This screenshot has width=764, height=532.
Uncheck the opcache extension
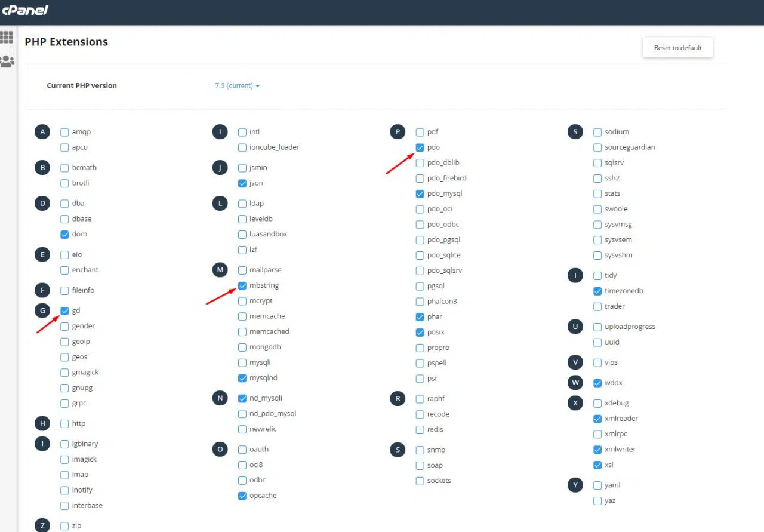pos(242,496)
